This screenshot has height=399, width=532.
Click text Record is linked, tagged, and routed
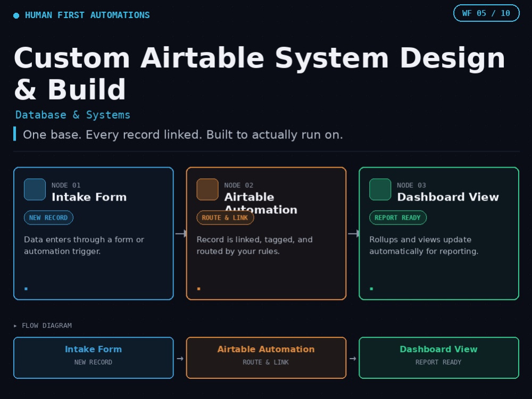pos(255,245)
